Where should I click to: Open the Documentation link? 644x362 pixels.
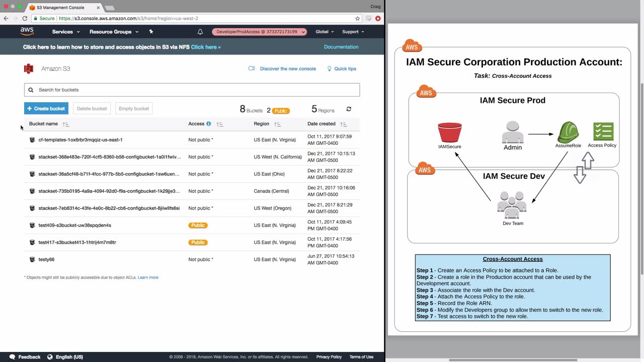(341, 47)
